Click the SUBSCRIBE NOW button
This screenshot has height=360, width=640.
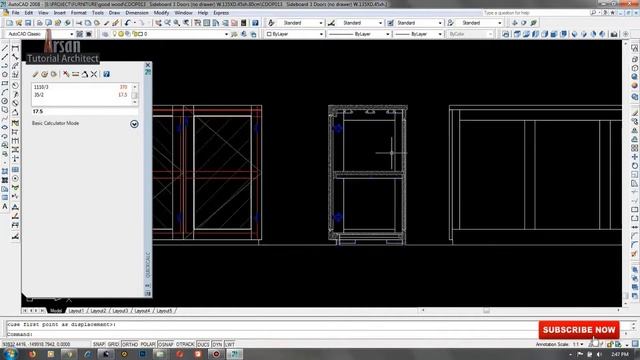point(579,330)
